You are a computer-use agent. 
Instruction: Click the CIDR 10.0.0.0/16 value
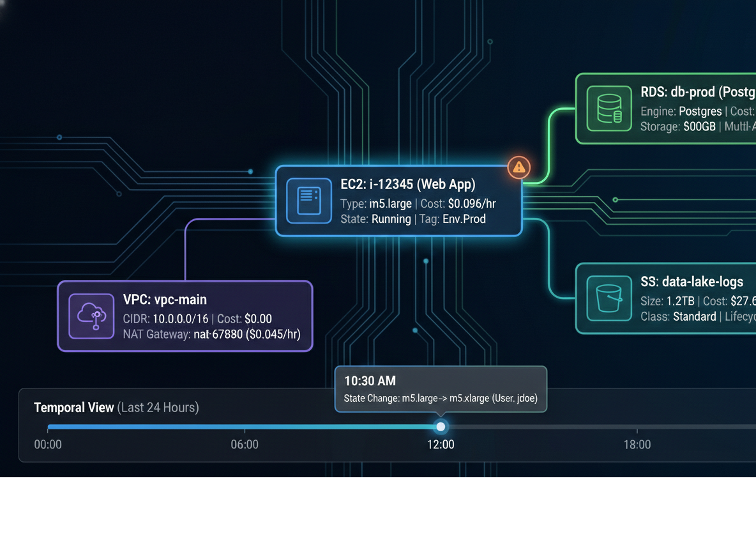[181, 319]
